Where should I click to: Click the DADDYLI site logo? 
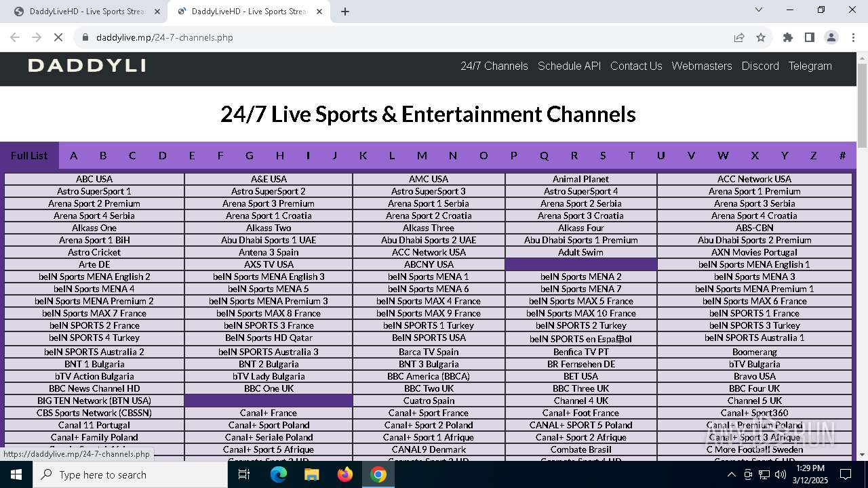(x=87, y=66)
